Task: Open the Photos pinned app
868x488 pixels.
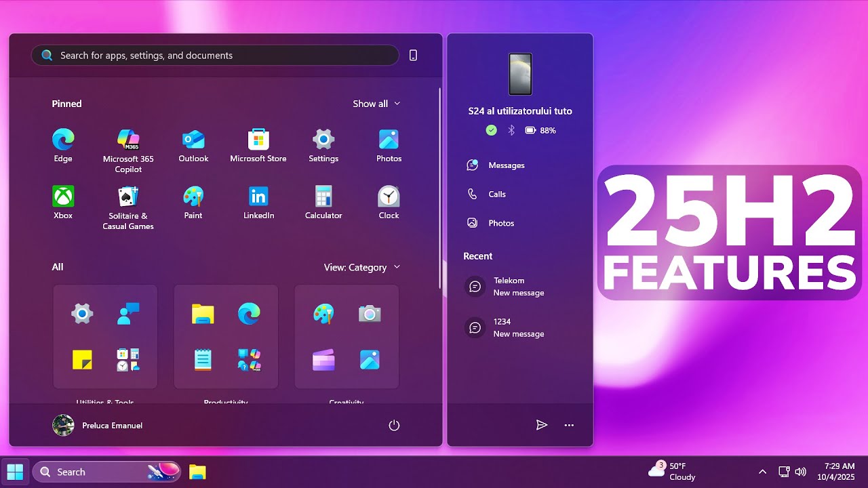Action: coord(389,146)
